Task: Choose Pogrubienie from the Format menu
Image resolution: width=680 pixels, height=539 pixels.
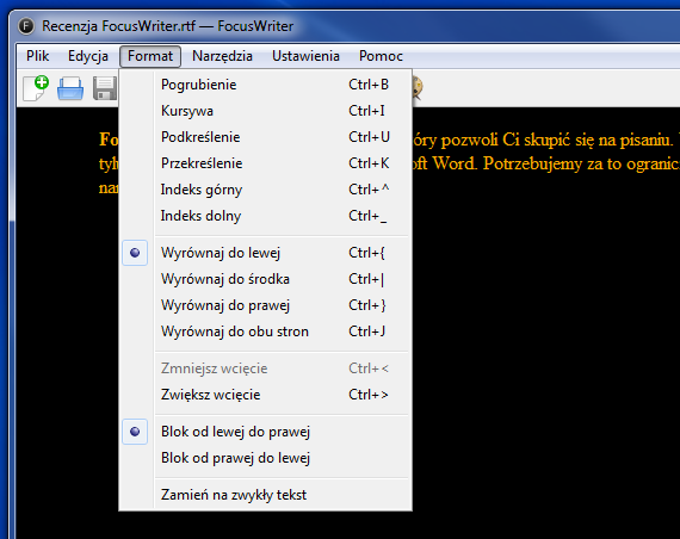Action: (265, 85)
